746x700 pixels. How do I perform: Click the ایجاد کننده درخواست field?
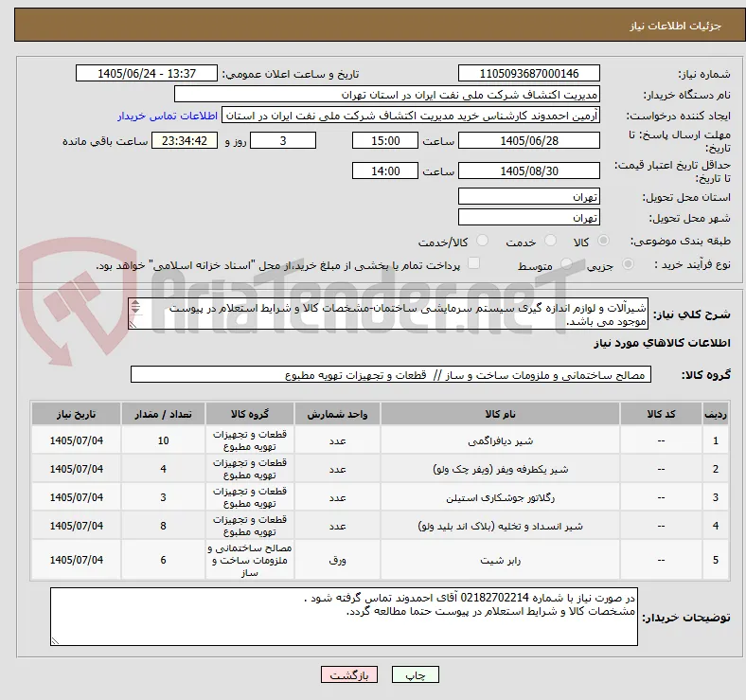tap(411, 116)
